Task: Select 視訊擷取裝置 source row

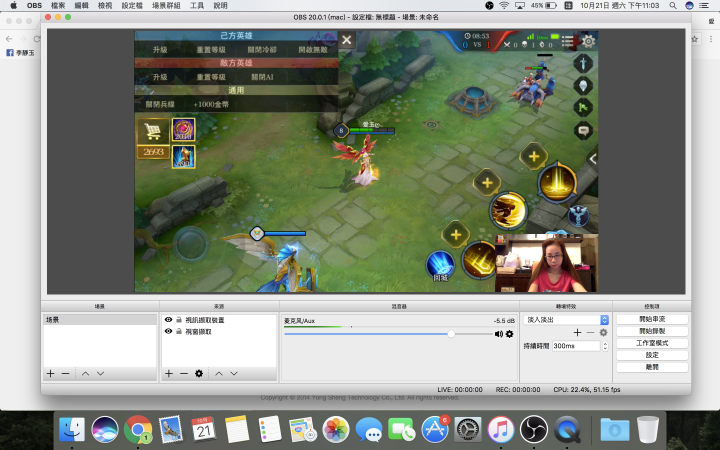Action: [219, 320]
